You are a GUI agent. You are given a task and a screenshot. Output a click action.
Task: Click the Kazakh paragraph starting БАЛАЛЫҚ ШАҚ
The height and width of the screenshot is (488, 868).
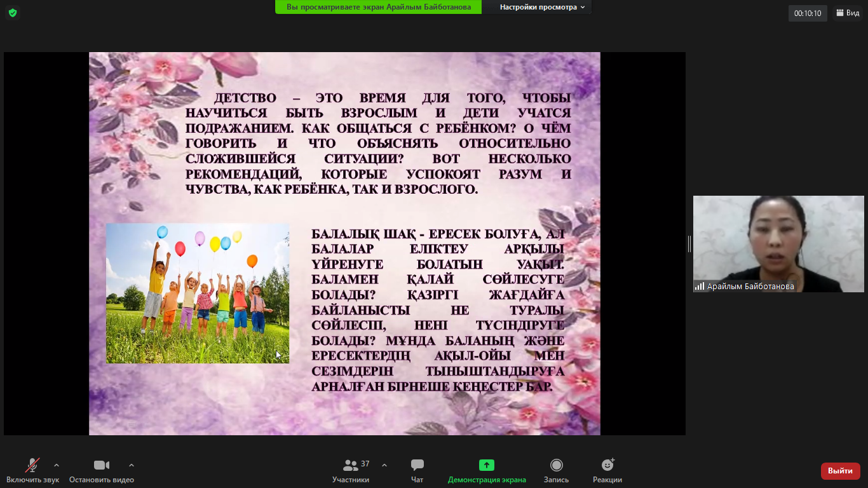[438, 310]
